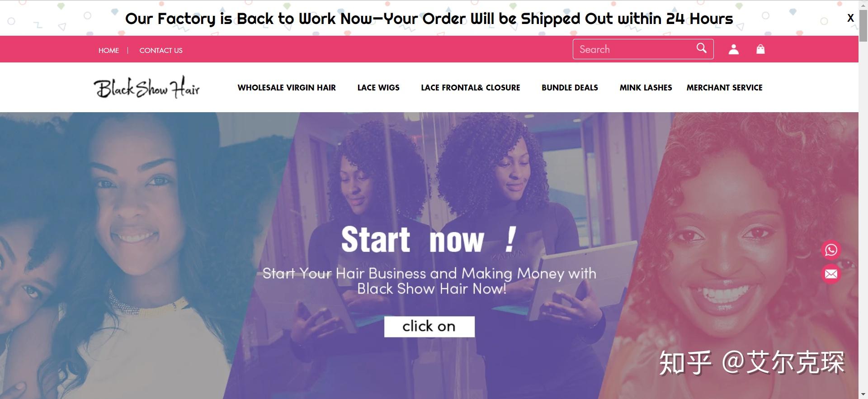The image size is (868, 399).
Task: Dismiss the factory announcement banner with X
Action: pyautogui.click(x=850, y=18)
